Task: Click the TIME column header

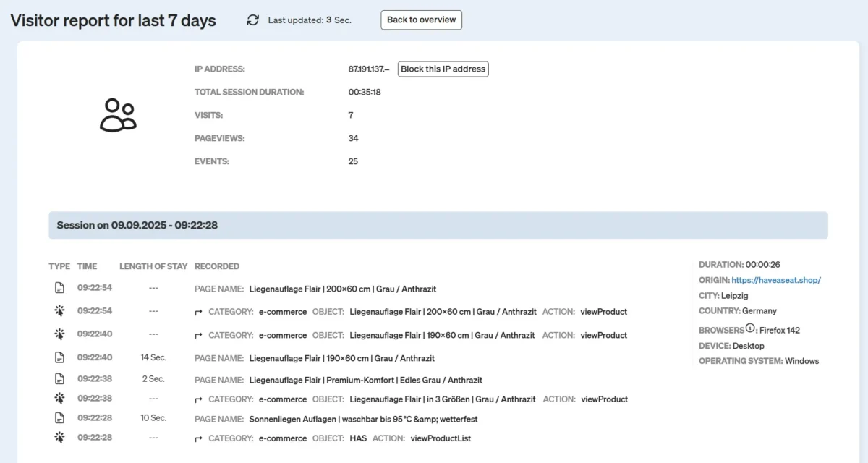Action: (x=87, y=266)
